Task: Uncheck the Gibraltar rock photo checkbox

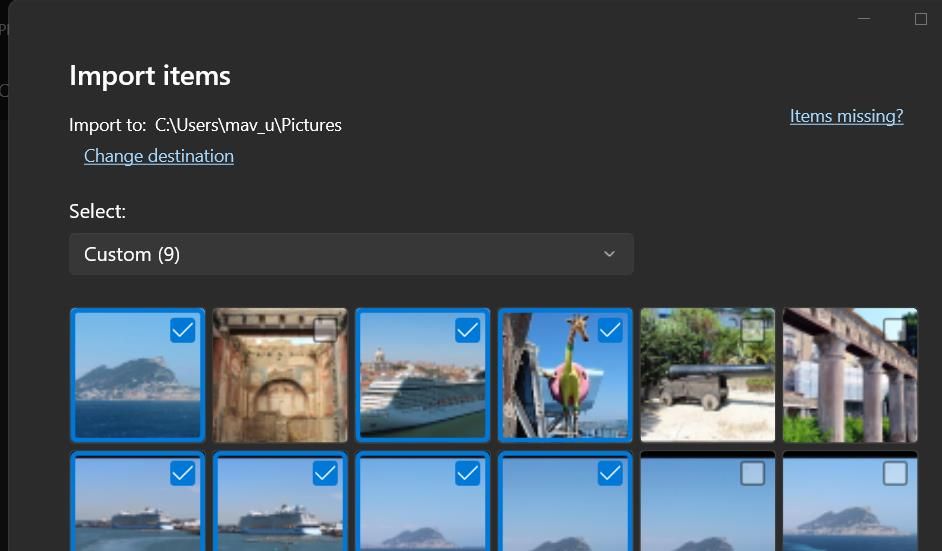Action: point(182,330)
